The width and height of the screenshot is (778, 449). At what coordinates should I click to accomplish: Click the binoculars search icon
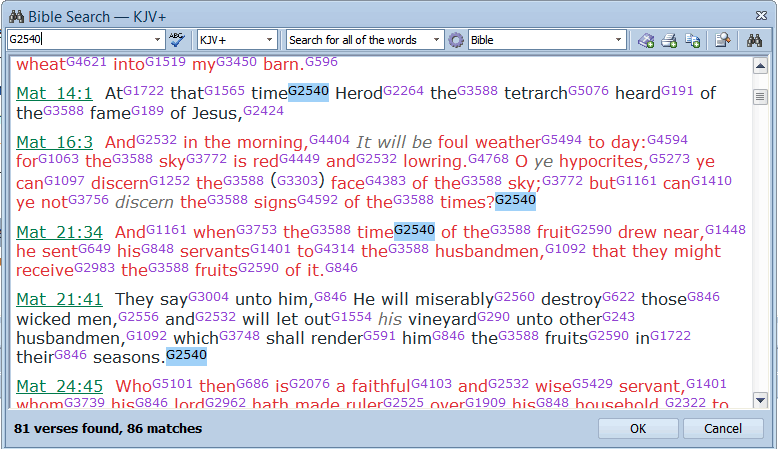(756, 40)
